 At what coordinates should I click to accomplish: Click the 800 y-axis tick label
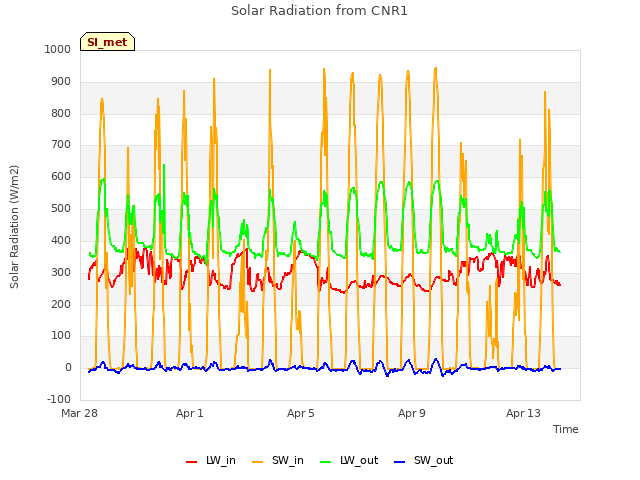(61, 113)
